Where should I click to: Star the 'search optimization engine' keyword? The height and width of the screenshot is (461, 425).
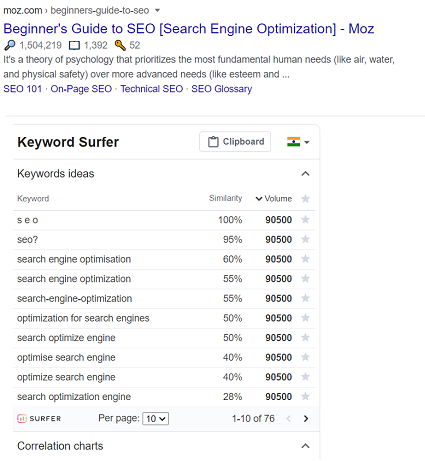point(305,396)
